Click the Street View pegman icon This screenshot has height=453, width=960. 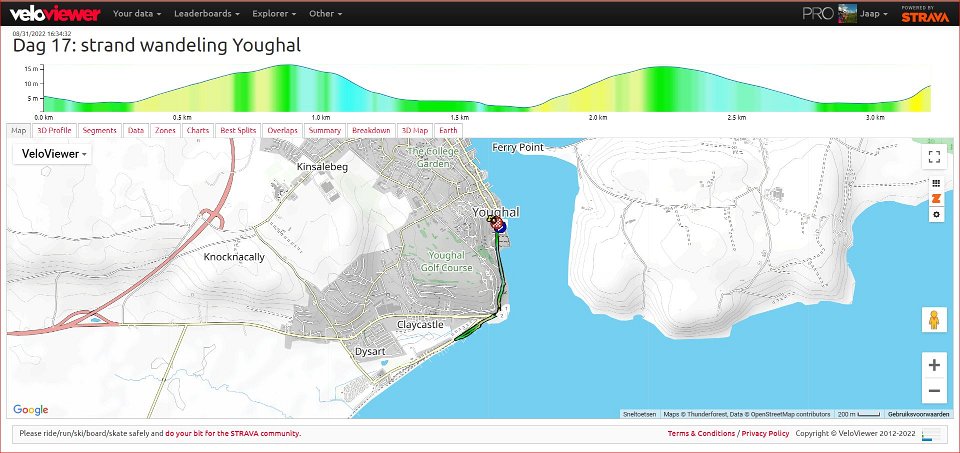point(934,320)
